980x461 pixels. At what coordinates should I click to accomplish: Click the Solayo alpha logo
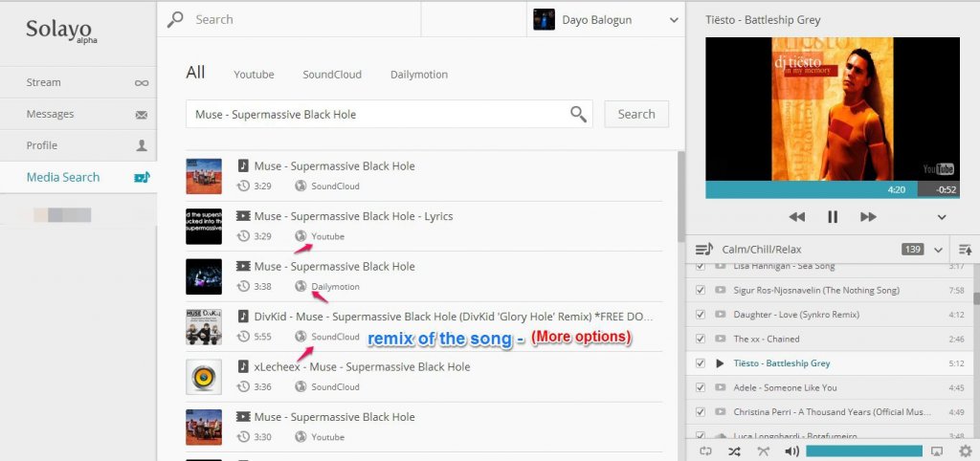pyautogui.click(x=61, y=31)
